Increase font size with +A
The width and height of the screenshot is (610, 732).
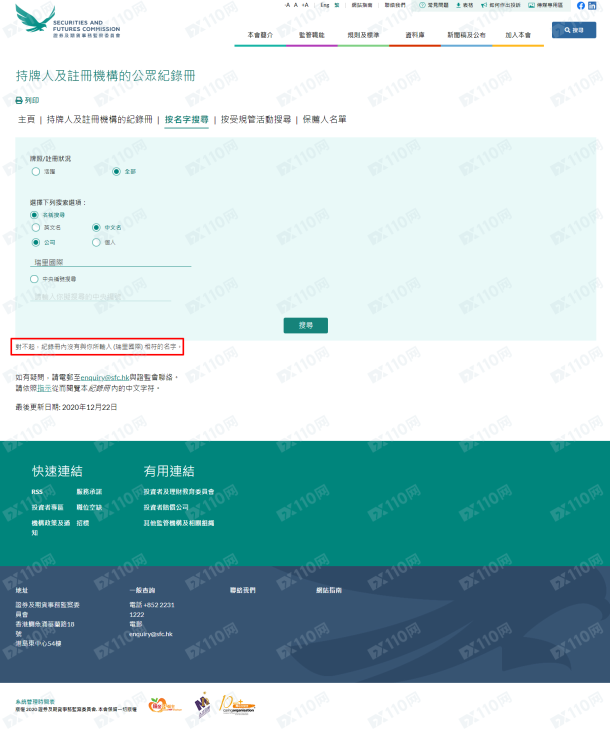(305, 5)
